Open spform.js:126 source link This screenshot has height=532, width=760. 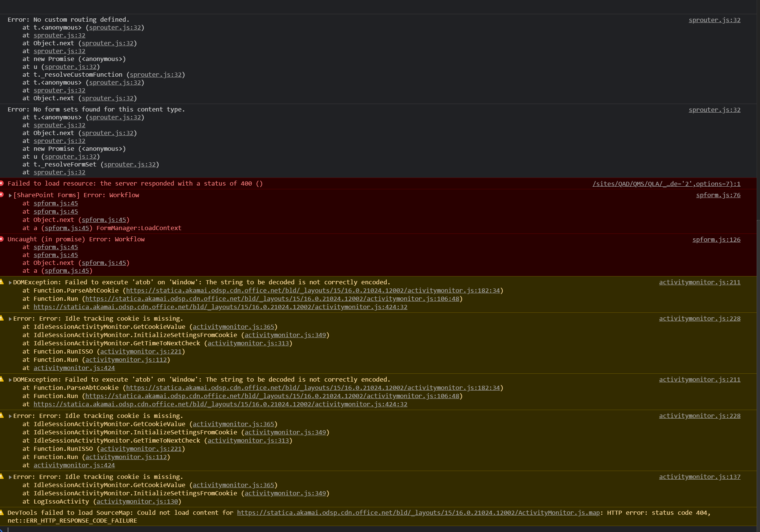pos(716,239)
